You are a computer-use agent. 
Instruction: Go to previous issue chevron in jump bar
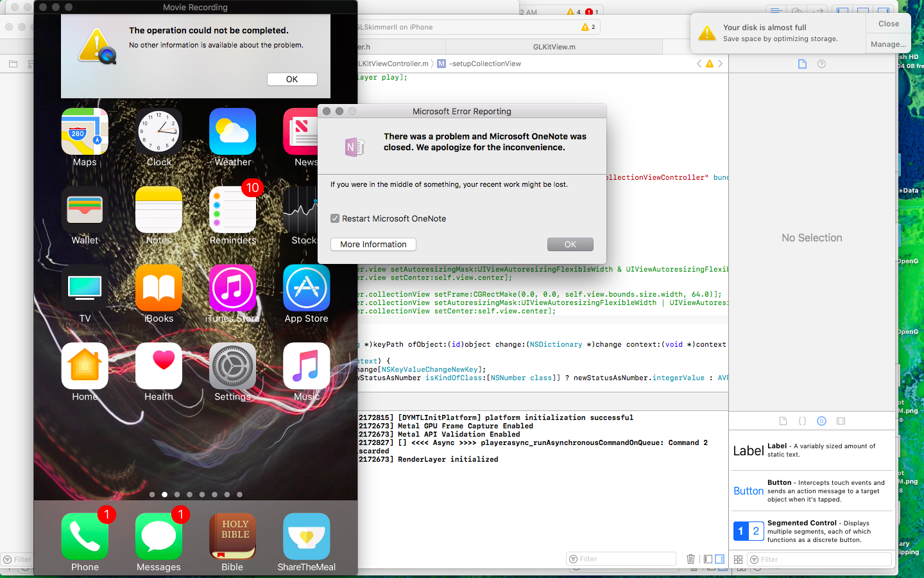[x=699, y=64]
